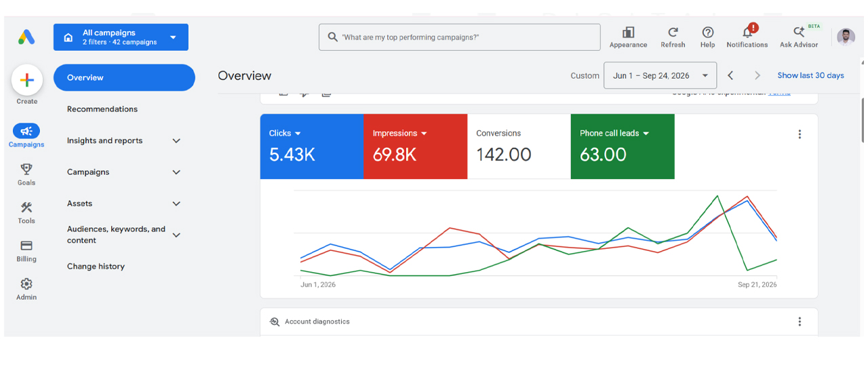This screenshot has width=868, height=388.
Task: Open the Impressions metric dropdown
Action: pos(424,134)
